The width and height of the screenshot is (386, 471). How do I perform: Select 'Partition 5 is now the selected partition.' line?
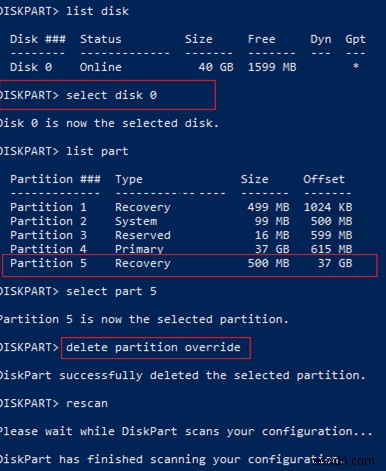[x=144, y=319]
